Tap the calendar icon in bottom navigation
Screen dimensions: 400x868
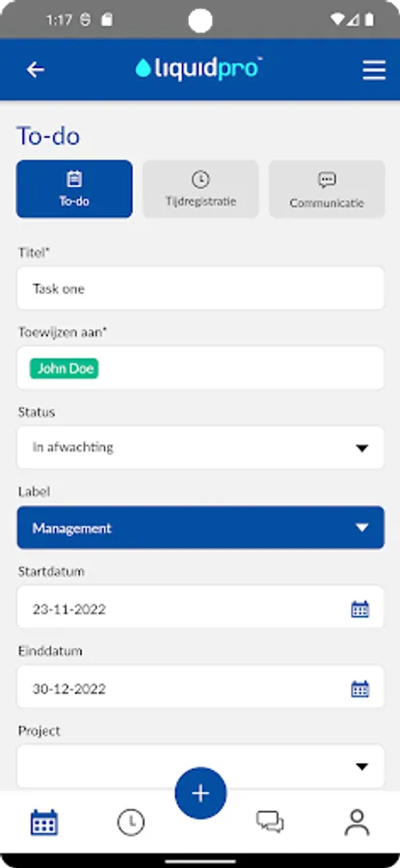[43, 822]
